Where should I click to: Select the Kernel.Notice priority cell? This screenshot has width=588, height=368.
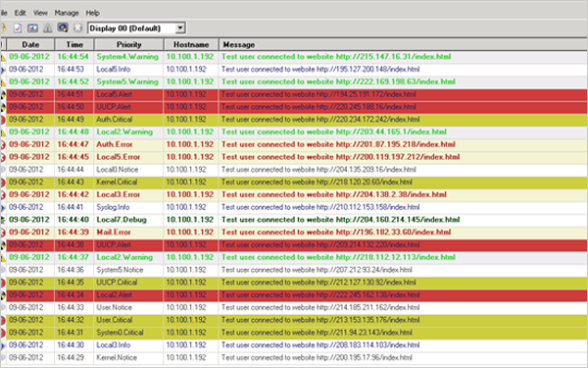point(128,357)
